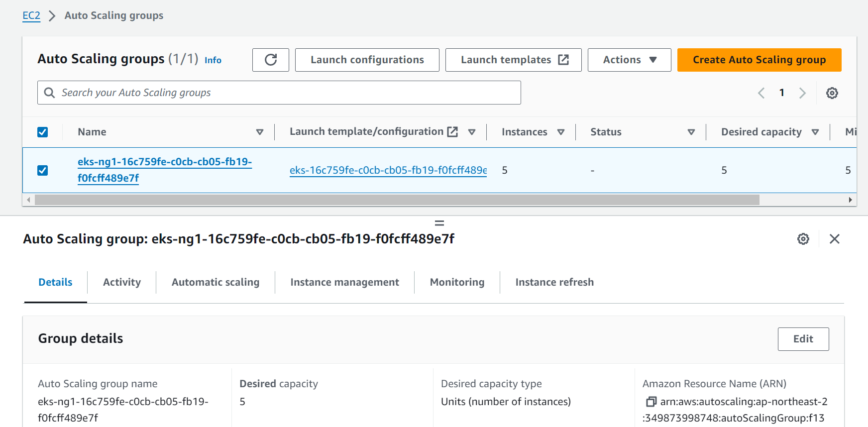Click the external link icon in Launch template column header
868x427 pixels.
pyautogui.click(x=452, y=132)
